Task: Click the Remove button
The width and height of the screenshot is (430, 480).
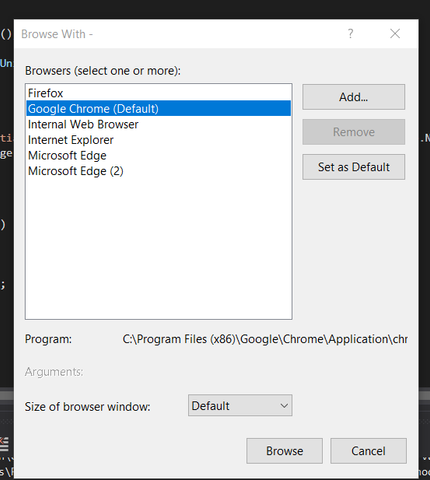Action: click(354, 132)
